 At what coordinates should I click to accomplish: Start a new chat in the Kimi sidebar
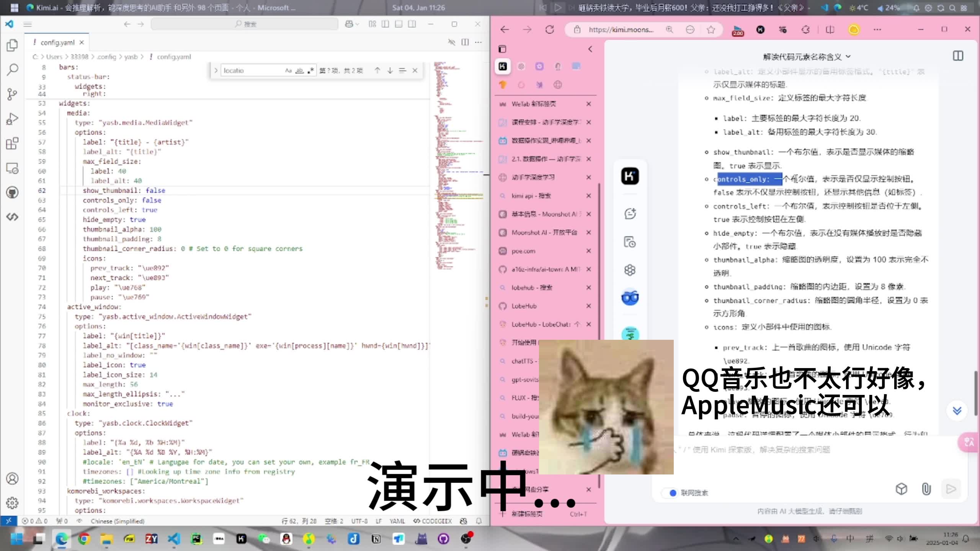(x=630, y=213)
